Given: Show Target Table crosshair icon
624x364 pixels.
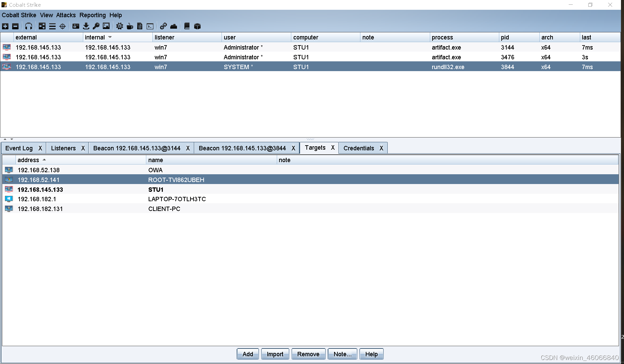Looking at the screenshot, I should [62, 26].
